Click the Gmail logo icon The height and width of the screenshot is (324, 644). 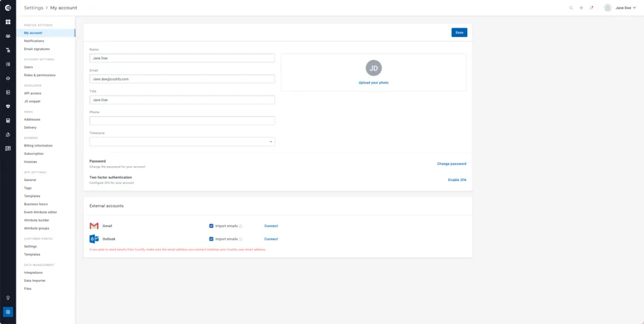pyautogui.click(x=94, y=226)
